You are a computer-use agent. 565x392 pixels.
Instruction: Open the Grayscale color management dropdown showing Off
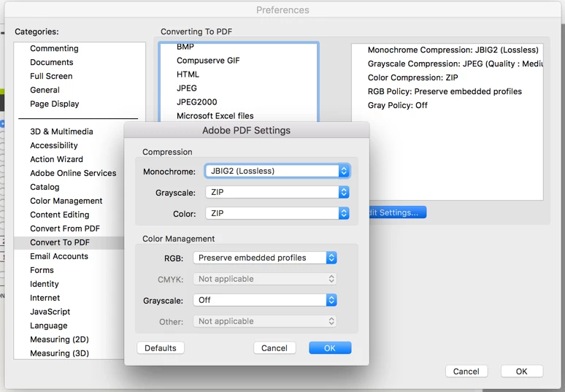point(265,300)
